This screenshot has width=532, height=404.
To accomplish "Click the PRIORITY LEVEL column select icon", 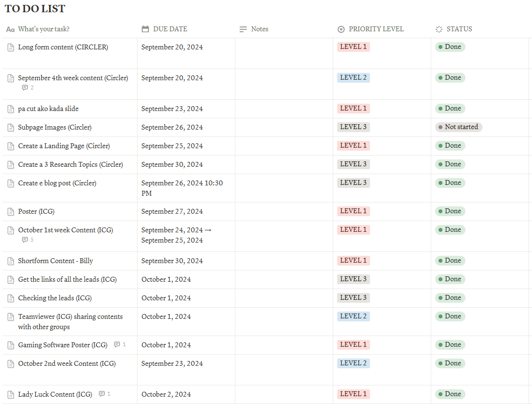I will click(341, 29).
